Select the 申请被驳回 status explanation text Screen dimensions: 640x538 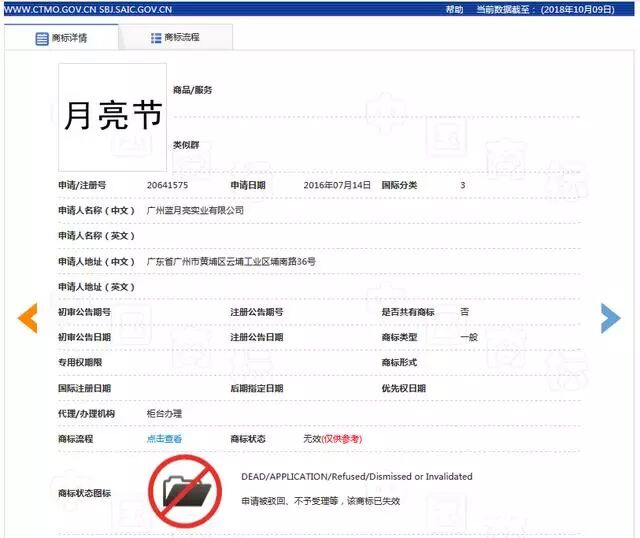[320, 501]
